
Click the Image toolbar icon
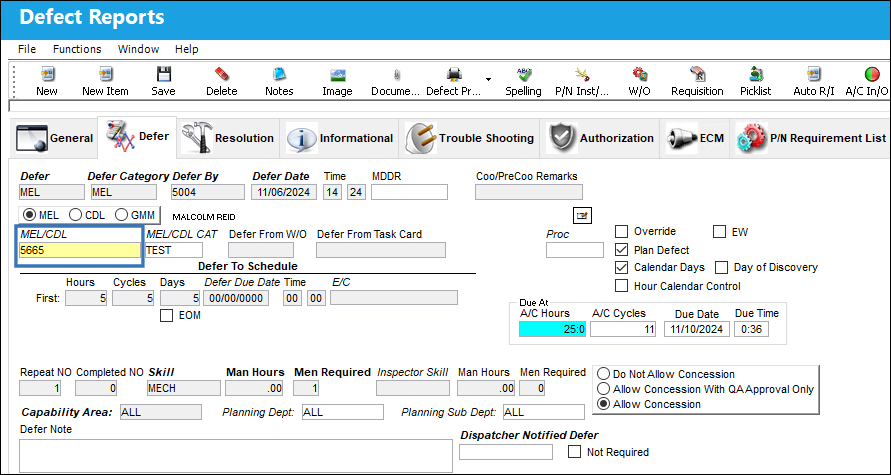click(338, 74)
